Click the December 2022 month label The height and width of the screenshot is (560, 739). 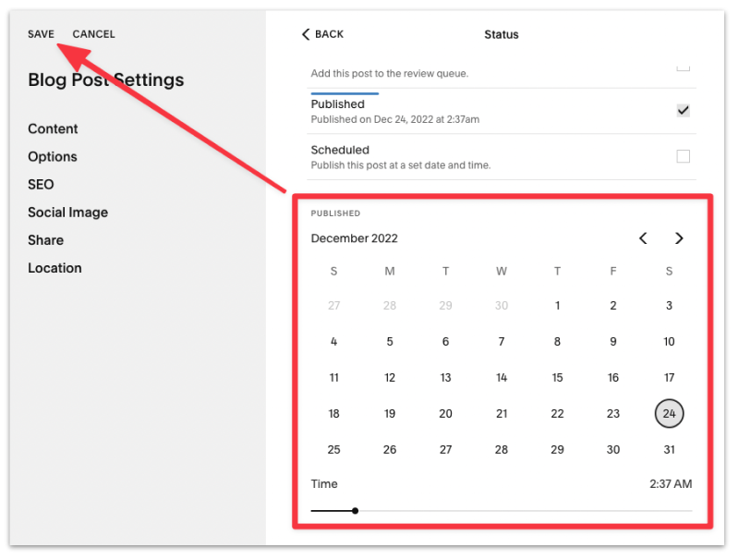(355, 238)
